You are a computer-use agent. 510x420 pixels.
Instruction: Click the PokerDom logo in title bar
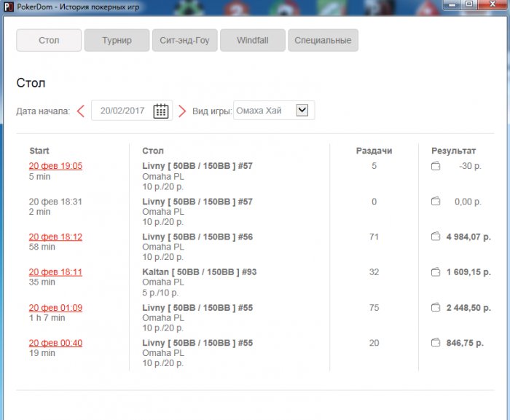8,7
